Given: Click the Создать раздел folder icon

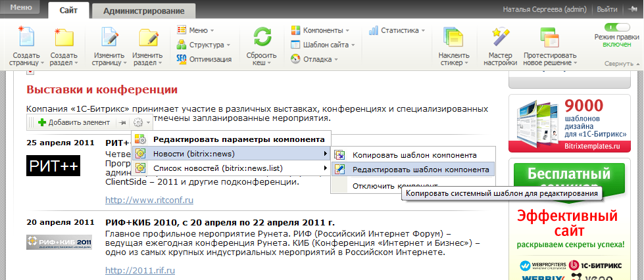Looking at the screenshot, I should (64, 37).
